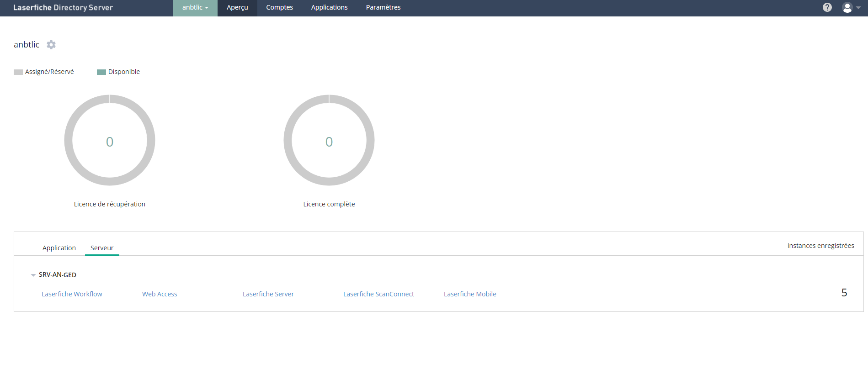Open the Paramètres menu
The height and width of the screenshot is (374, 868).
point(383,8)
